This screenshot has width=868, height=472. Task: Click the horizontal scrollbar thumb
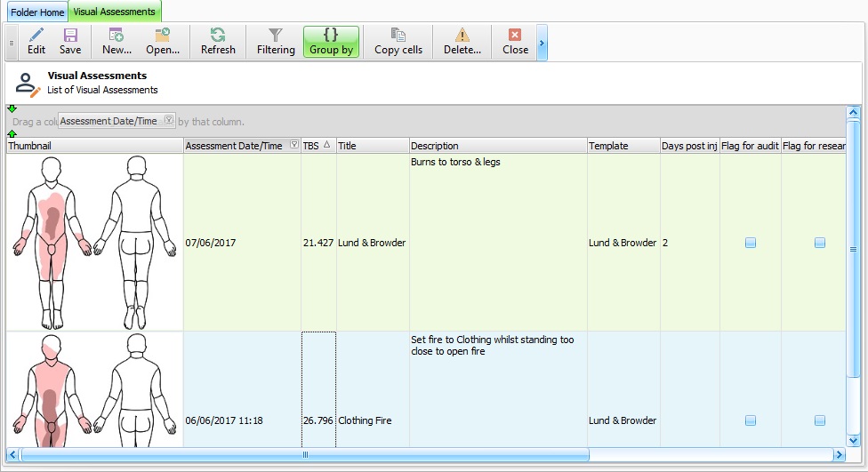pos(305,454)
